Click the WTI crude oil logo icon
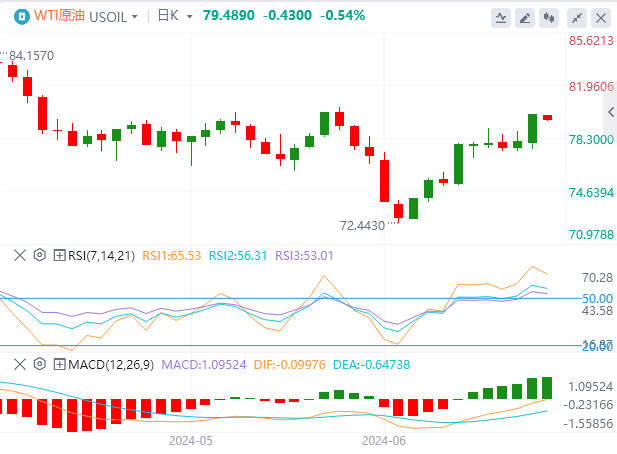Viewport: 617px width, 454px height. [x=22, y=17]
